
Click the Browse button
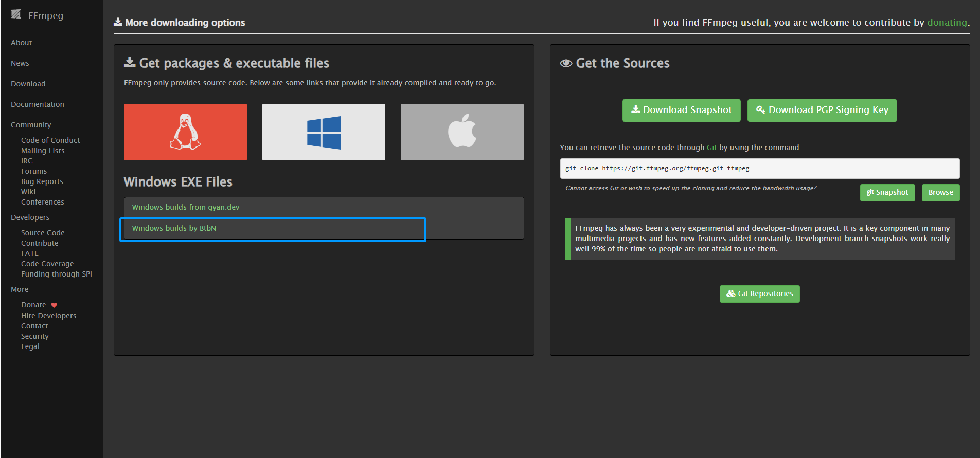click(940, 193)
